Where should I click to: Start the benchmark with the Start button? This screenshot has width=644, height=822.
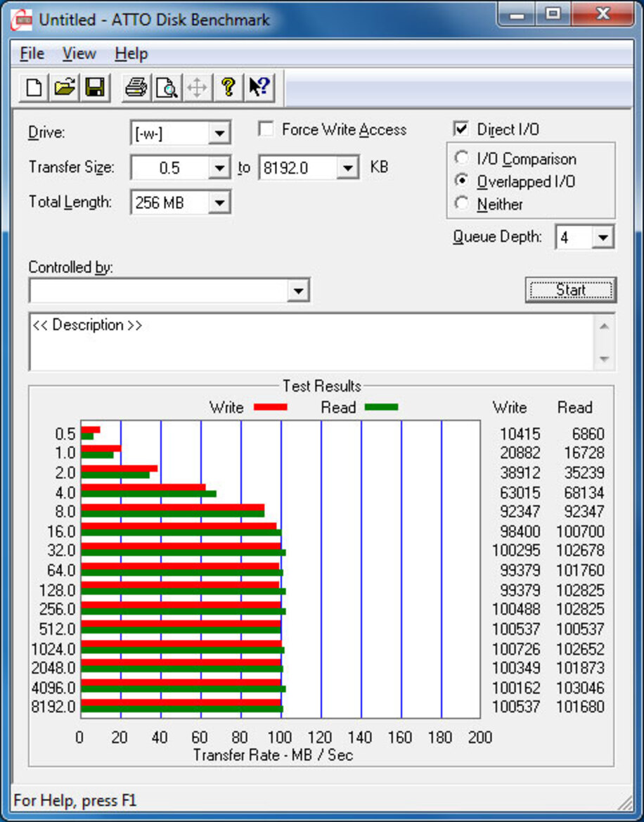click(x=571, y=290)
